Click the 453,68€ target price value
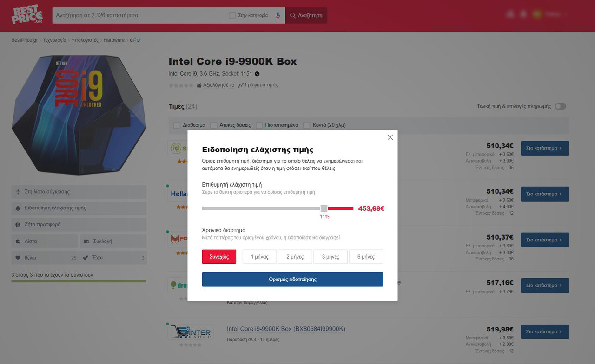Screen dimensions: 595x364 [x=371, y=208]
